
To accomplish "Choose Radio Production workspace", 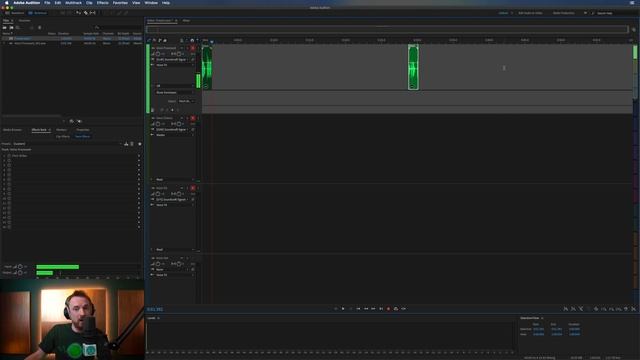I will click(x=564, y=13).
